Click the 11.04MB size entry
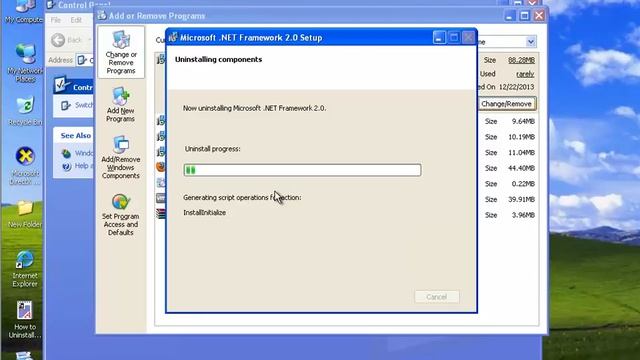 click(521, 153)
